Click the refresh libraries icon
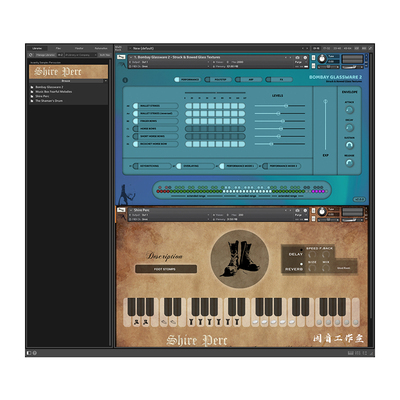The height and width of the screenshot is (400, 400). (31, 55)
